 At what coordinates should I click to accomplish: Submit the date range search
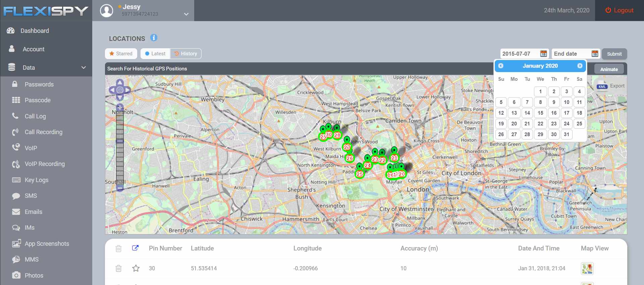click(614, 54)
